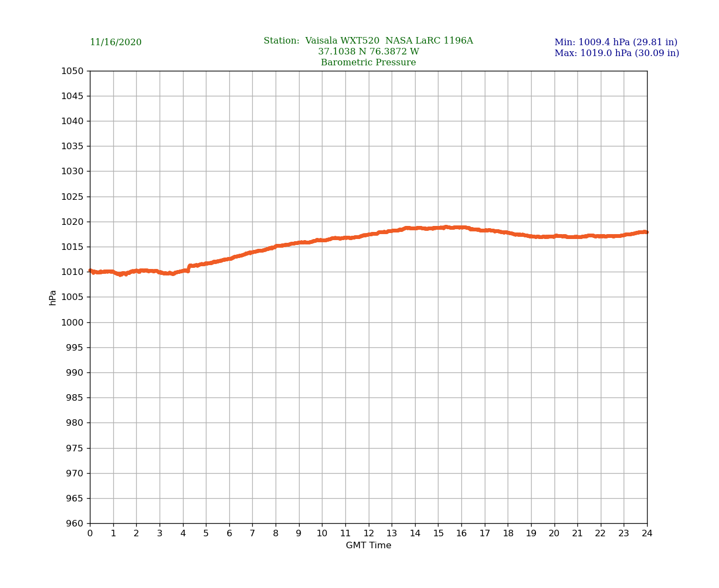
Task: Click the GMT Time x-axis label
Action: (368, 546)
